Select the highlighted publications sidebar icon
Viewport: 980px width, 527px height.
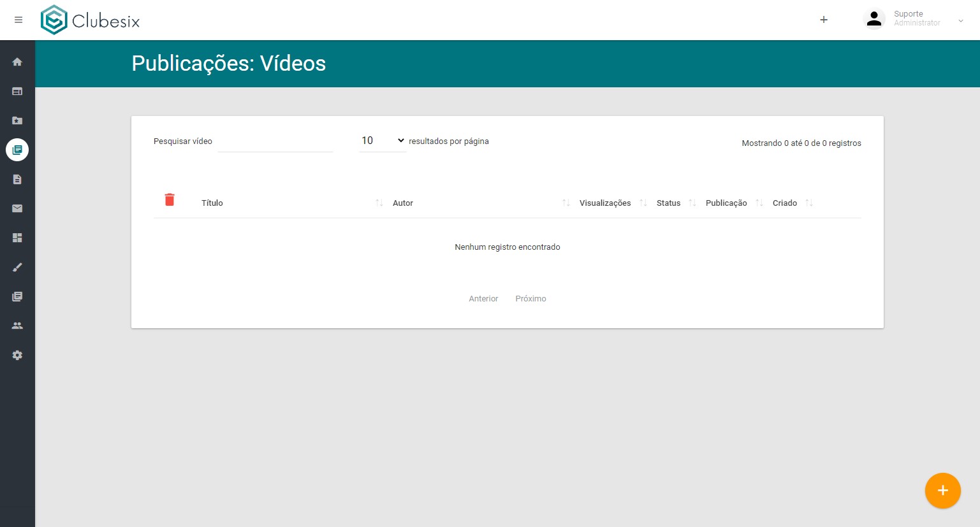tap(17, 150)
